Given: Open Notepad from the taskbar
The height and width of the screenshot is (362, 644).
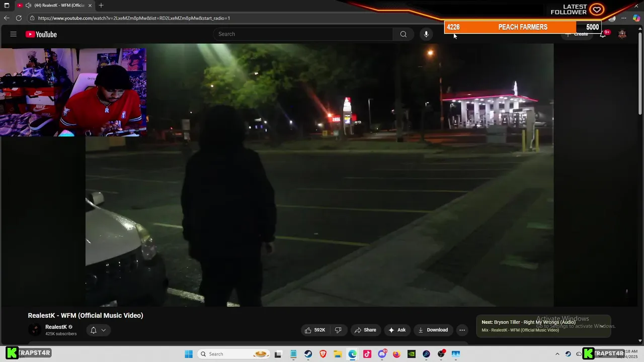Looking at the screenshot, I should [x=293, y=354].
